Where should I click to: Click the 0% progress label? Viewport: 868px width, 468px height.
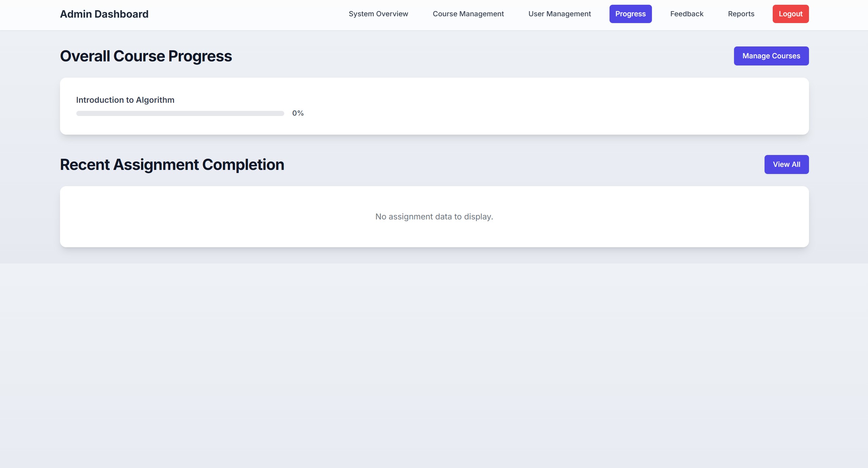[x=298, y=113]
